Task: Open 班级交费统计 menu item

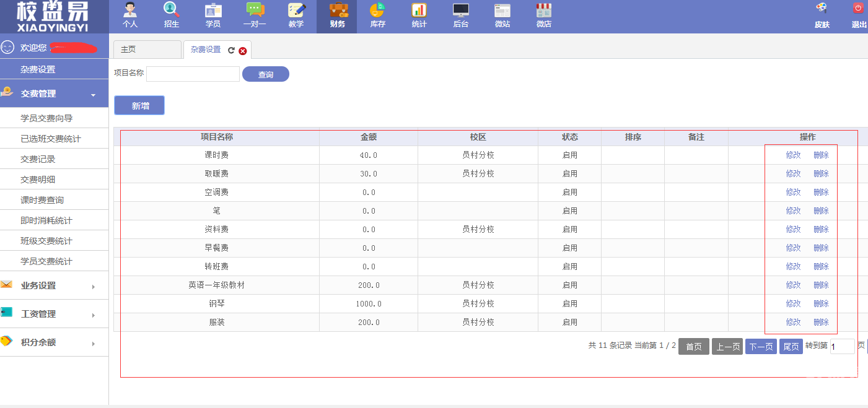Action: click(54, 241)
